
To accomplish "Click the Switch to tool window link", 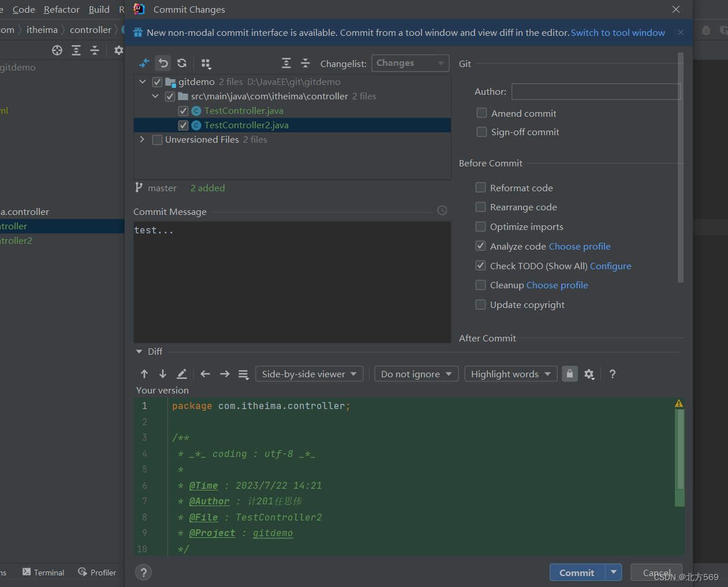I will tap(618, 32).
